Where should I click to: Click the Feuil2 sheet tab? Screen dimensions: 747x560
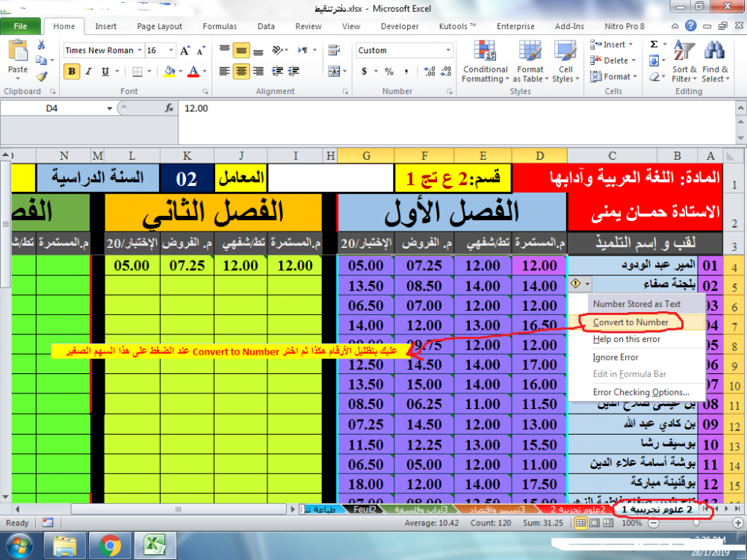[x=364, y=509]
